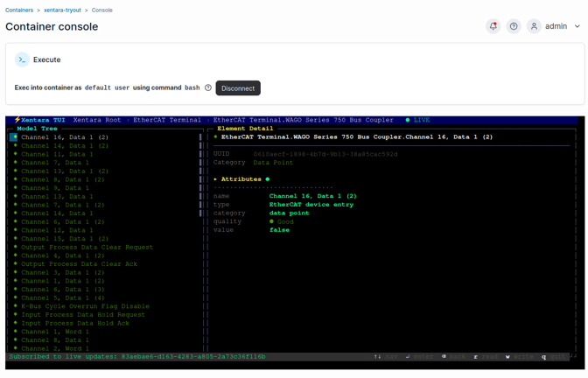588x378 pixels.
Task: Click the UUID value 0610aecf-1898-4b7d
Action: click(325, 154)
